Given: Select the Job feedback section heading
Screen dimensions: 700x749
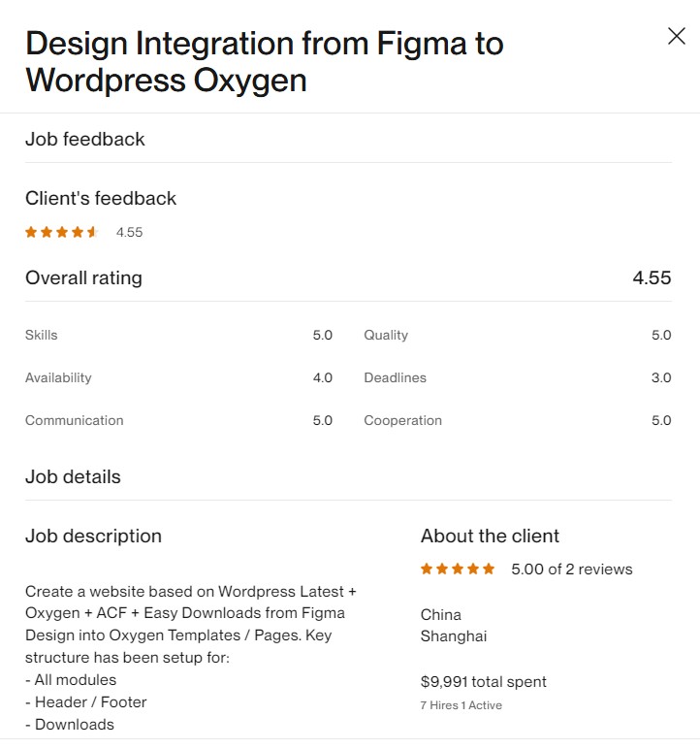Looking at the screenshot, I should pyautogui.click(x=85, y=139).
